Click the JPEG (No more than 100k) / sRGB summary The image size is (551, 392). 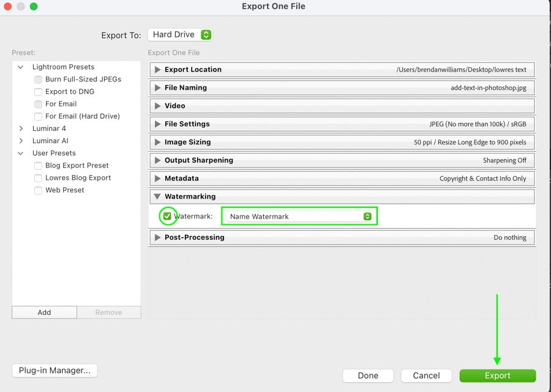[478, 124]
